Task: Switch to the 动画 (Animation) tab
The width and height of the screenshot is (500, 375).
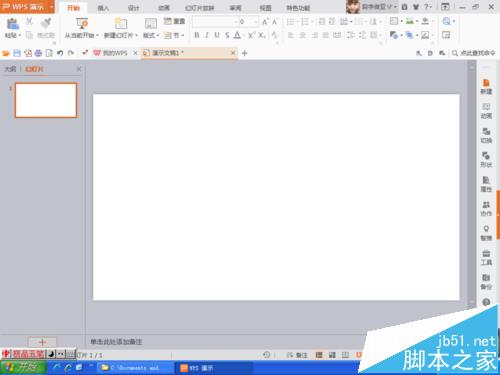Action: 164,8
